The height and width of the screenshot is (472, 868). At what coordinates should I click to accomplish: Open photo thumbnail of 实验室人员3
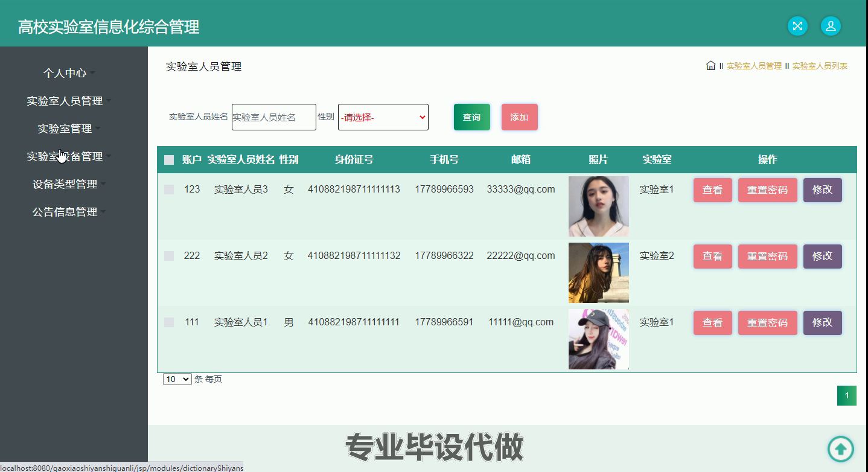pos(599,206)
